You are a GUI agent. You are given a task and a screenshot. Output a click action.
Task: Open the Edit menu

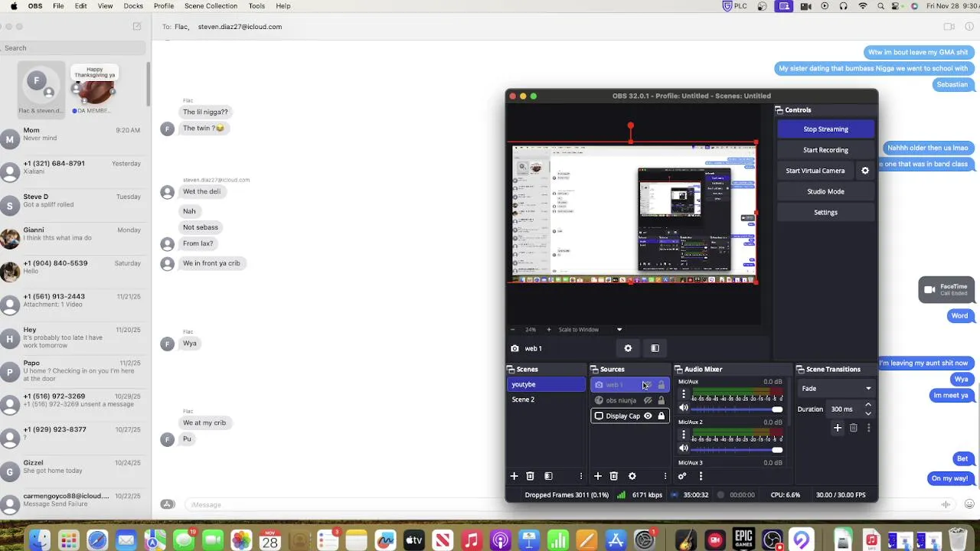point(81,5)
